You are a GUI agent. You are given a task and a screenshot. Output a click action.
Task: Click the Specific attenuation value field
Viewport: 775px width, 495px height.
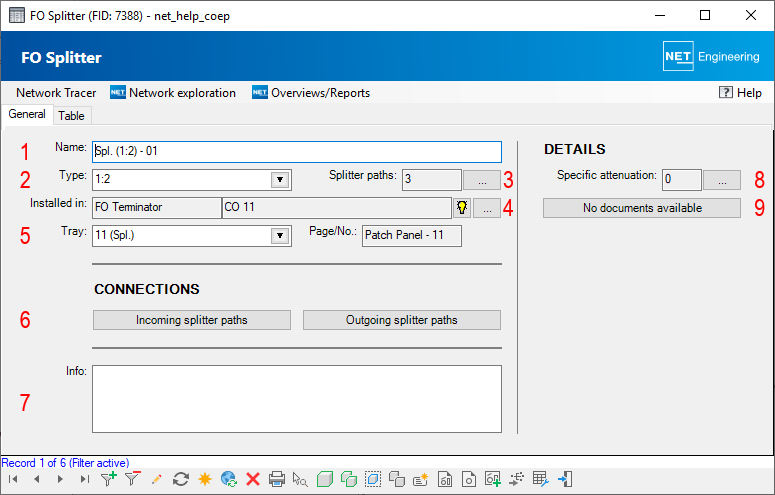[x=682, y=180]
